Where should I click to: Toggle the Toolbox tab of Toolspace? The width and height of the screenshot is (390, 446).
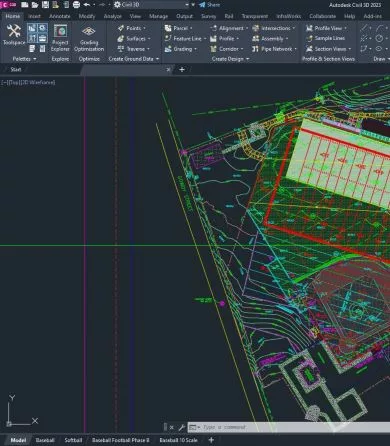click(x=42, y=38)
